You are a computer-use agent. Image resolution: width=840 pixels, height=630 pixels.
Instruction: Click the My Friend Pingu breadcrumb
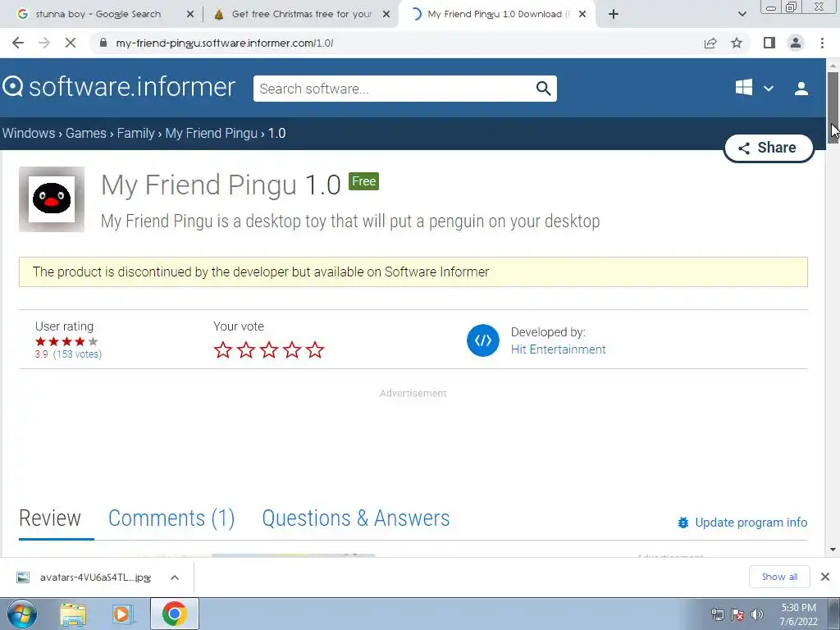211,133
